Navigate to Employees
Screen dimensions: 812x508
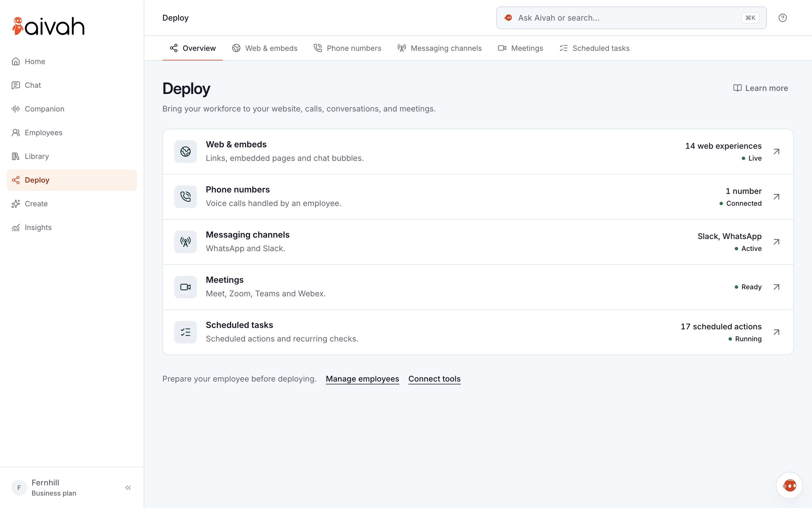72,133
